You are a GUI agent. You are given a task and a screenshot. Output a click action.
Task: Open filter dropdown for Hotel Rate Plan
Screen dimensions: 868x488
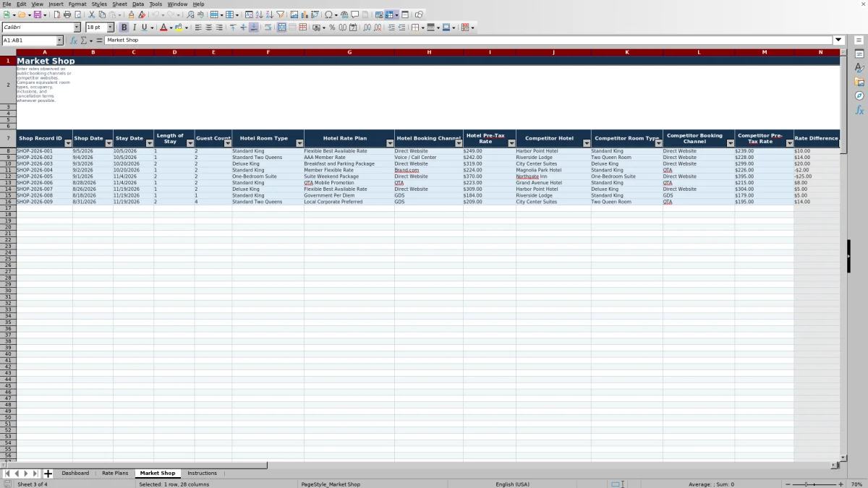tap(390, 143)
